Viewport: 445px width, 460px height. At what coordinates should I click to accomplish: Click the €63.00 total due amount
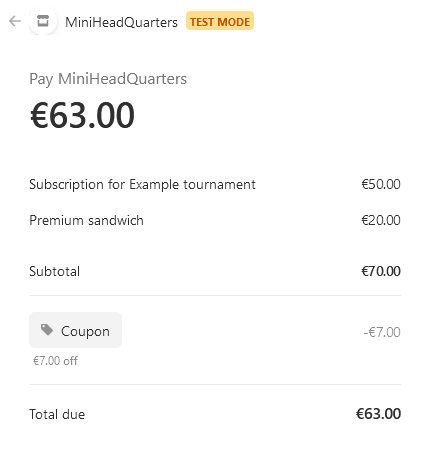coord(378,414)
